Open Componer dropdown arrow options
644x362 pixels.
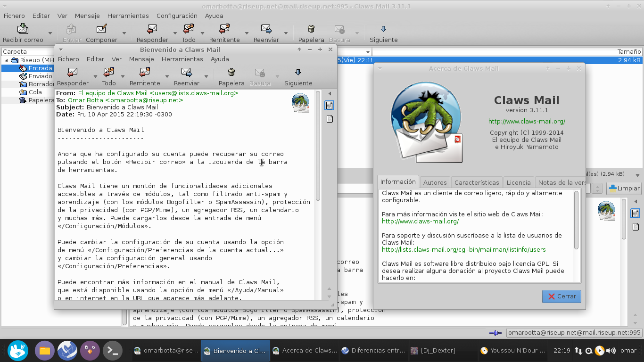(124, 33)
